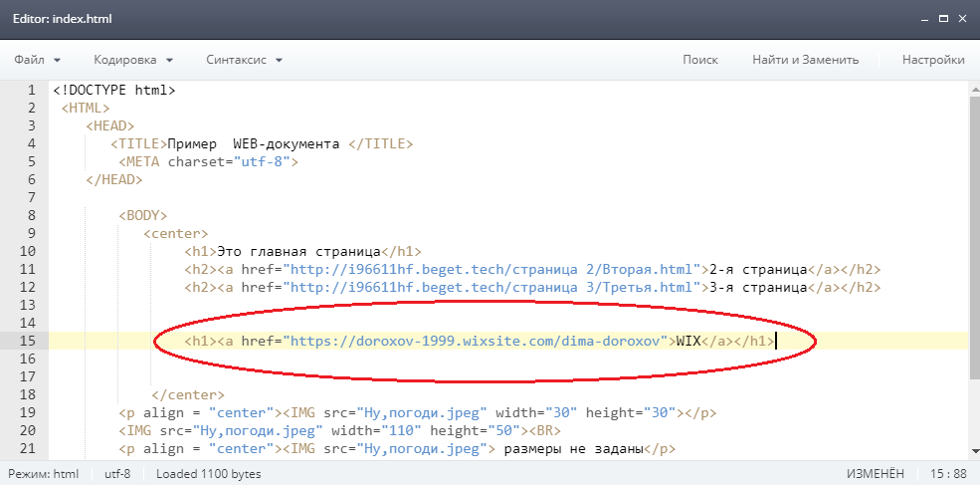This screenshot has height=485, width=980.
Task: Close the editor window
Action: pyautogui.click(x=962, y=19)
